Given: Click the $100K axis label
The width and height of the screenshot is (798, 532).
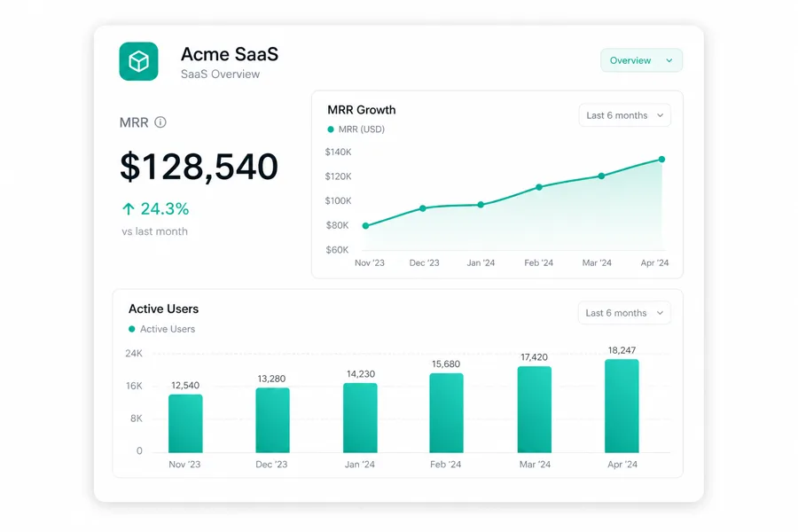Looking at the screenshot, I should click(x=339, y=201).
